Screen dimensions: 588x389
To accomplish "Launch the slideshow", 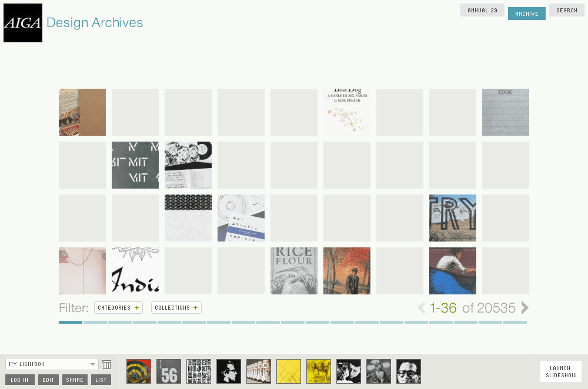I will pyautogui.click(x=560, y=371).
